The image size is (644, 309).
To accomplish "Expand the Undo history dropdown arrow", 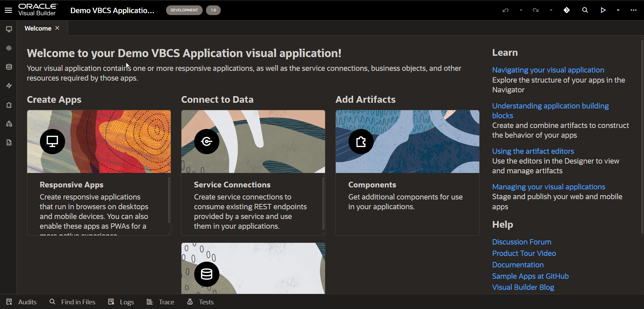I will click(x=521, y=10).
